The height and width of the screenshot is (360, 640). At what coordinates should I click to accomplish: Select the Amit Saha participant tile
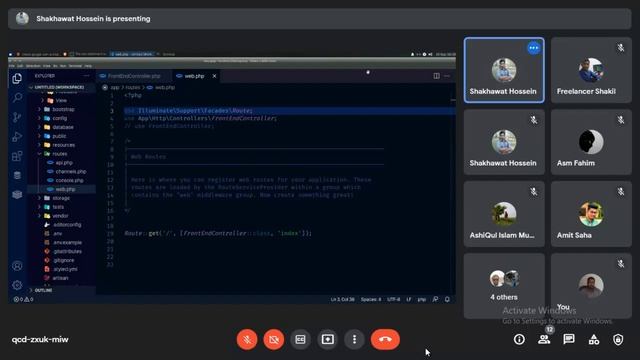tap(591, 213)
